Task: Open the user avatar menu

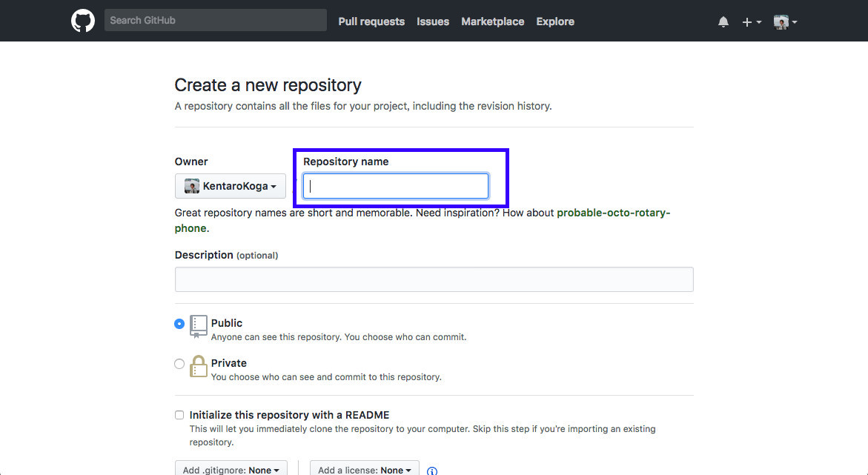Action: click(785, 21)
